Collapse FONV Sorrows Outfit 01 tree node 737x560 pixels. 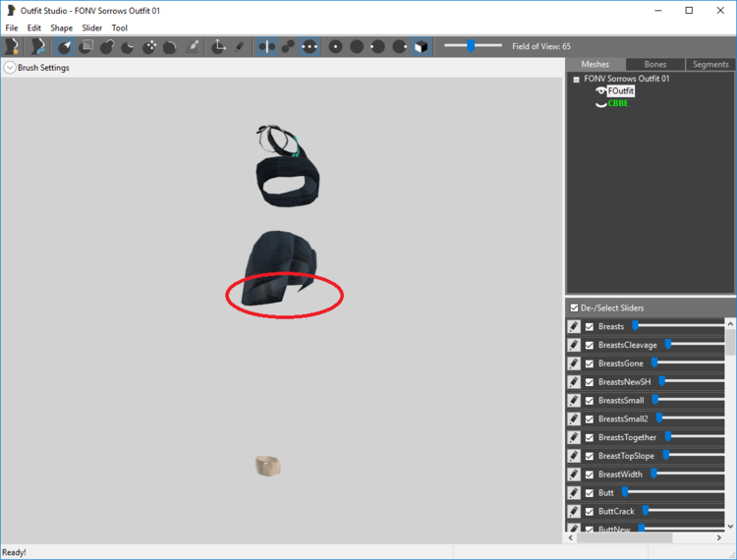coord(576,80)
